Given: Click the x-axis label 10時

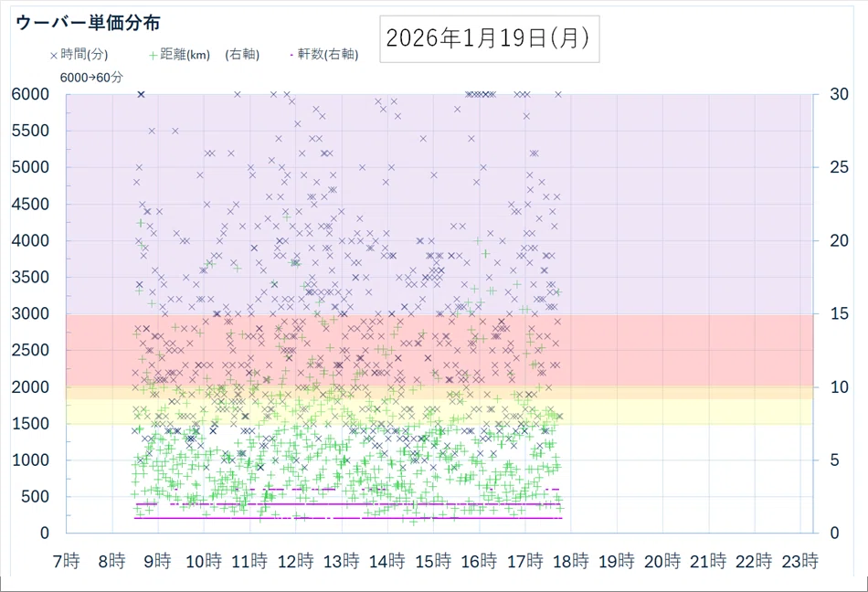Looking at the screenshot, I should pyautogui.click(x=204, y=562).
